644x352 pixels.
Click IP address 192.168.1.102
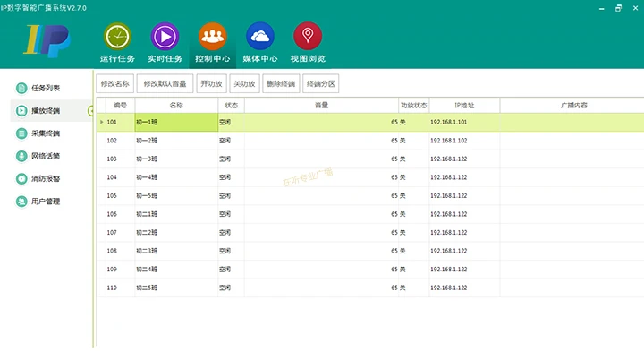click(448, 141)
